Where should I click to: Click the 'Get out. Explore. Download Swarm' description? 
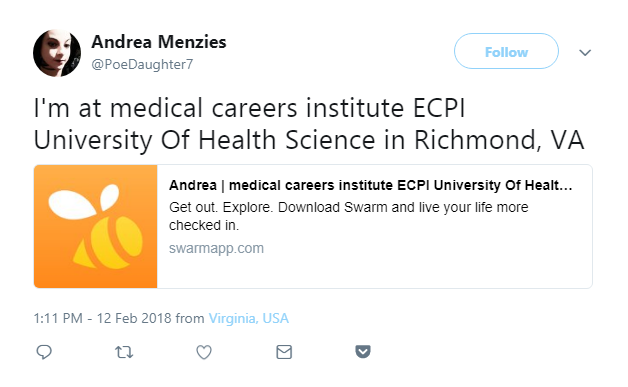click(x=348, y=216)
